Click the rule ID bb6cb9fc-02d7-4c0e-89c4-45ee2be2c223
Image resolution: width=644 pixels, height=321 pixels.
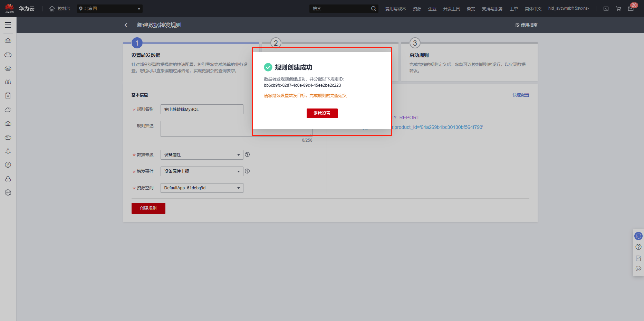pyautogui.click(x=302, y=85)
